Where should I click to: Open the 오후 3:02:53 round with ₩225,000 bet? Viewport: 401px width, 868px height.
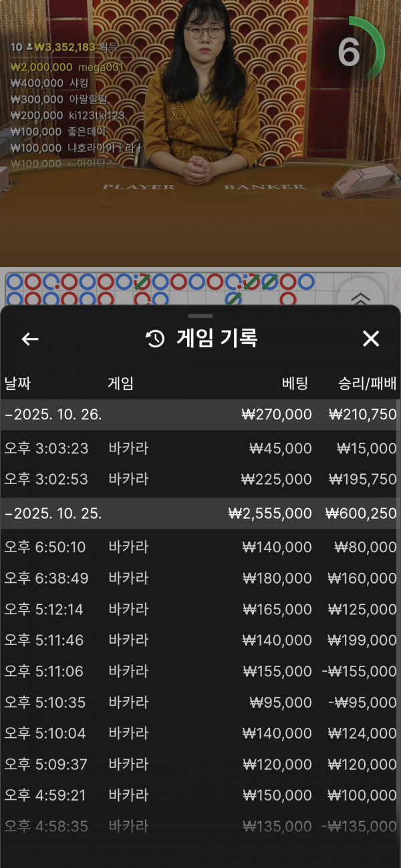click(x=200, y=479)
